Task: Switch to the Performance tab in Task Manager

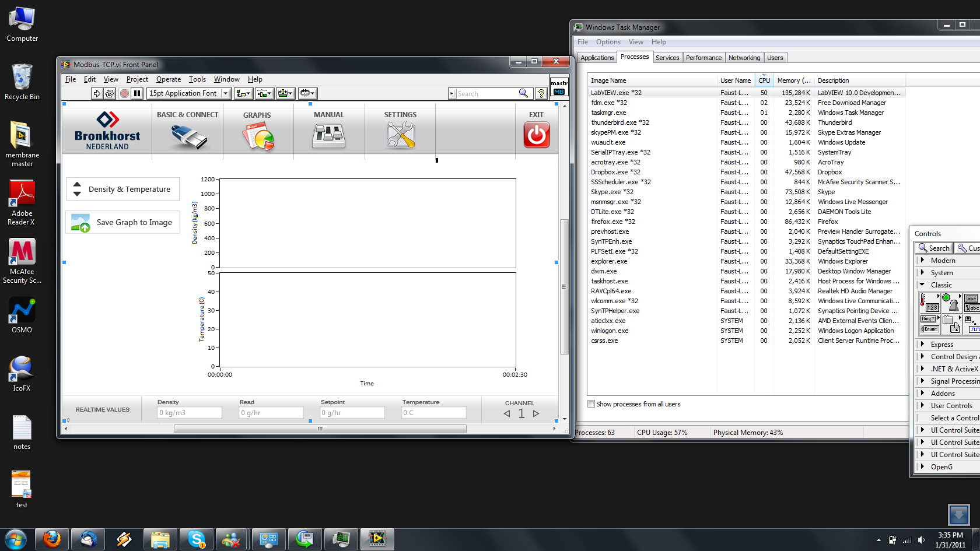Action: pos(703,58)
